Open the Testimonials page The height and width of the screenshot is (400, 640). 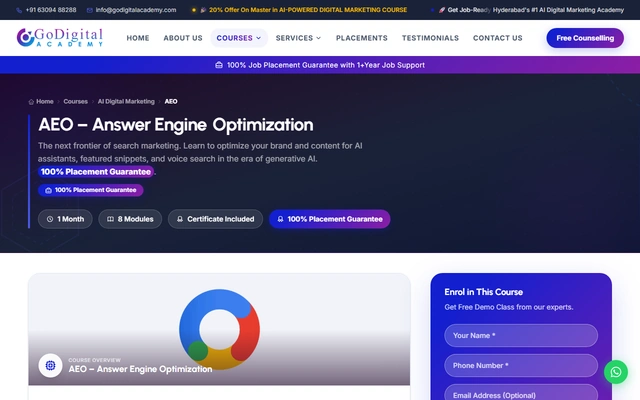click(x=430, y=38)
